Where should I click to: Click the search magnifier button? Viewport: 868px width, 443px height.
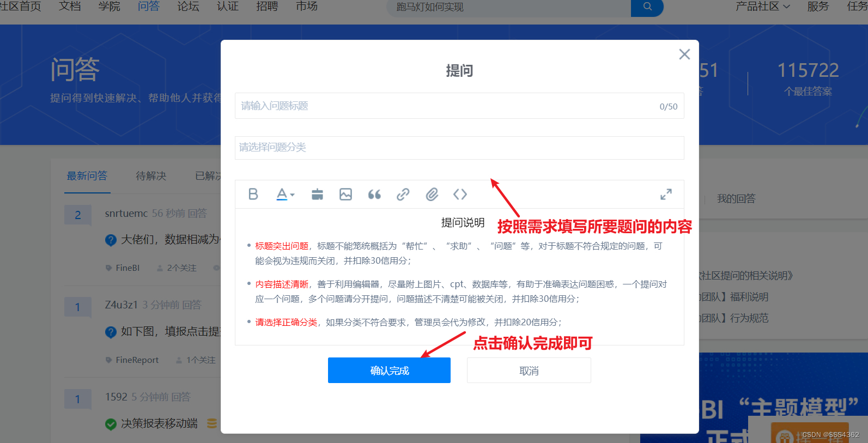[647, 7]
